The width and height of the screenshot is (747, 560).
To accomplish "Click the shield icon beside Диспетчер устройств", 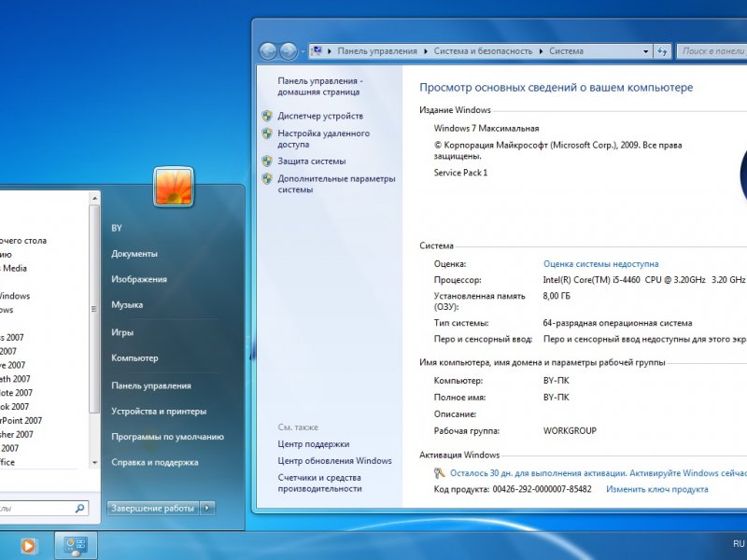I will click(267, 116).
